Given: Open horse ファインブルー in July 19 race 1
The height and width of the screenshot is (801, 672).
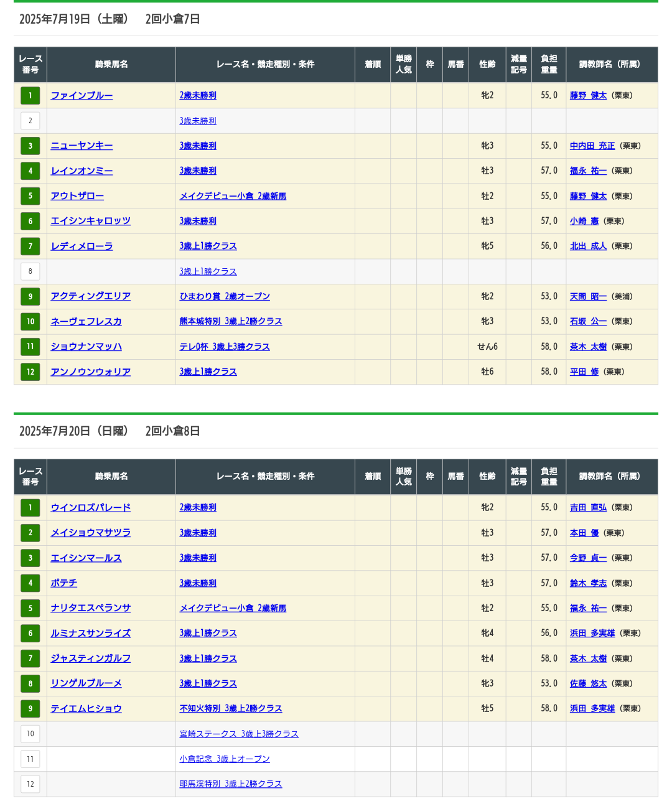Looking at the screenshot, I should [x=82, y=96].
